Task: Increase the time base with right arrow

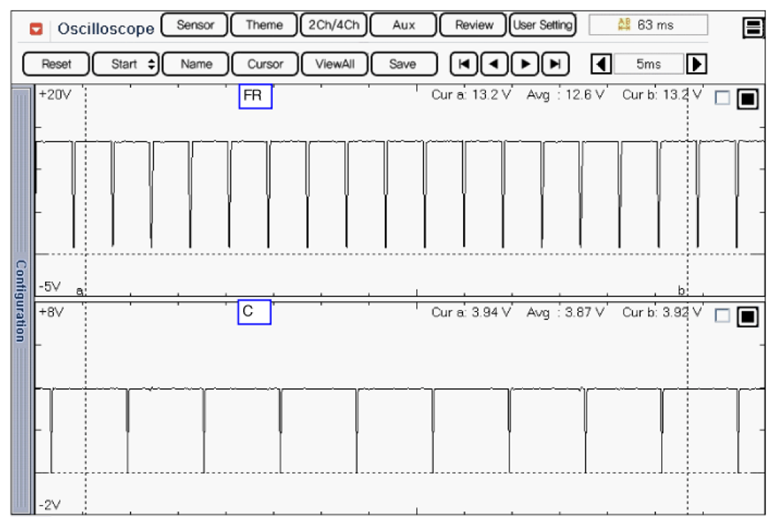Action: (696, 64)
